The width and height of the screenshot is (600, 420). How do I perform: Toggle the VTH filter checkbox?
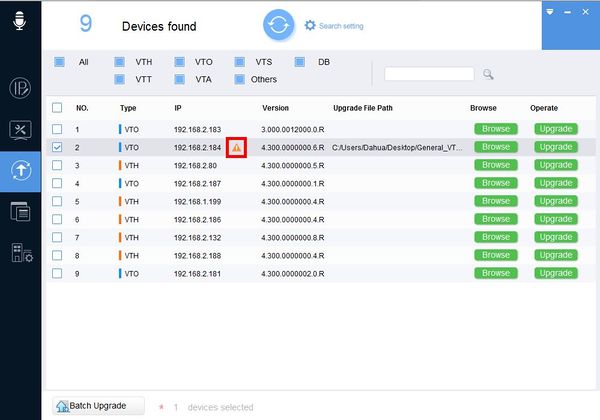click(x=119, y=62)
